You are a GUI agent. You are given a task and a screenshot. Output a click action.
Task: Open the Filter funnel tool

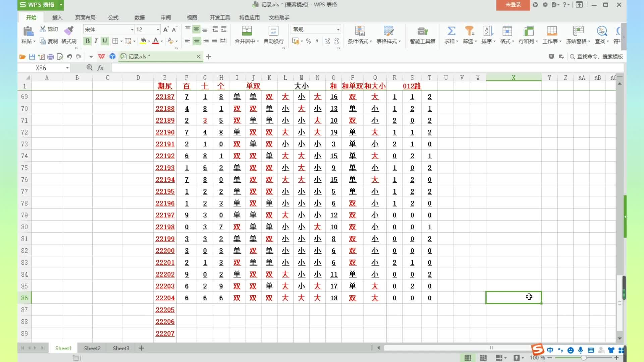tap(469, 31)
